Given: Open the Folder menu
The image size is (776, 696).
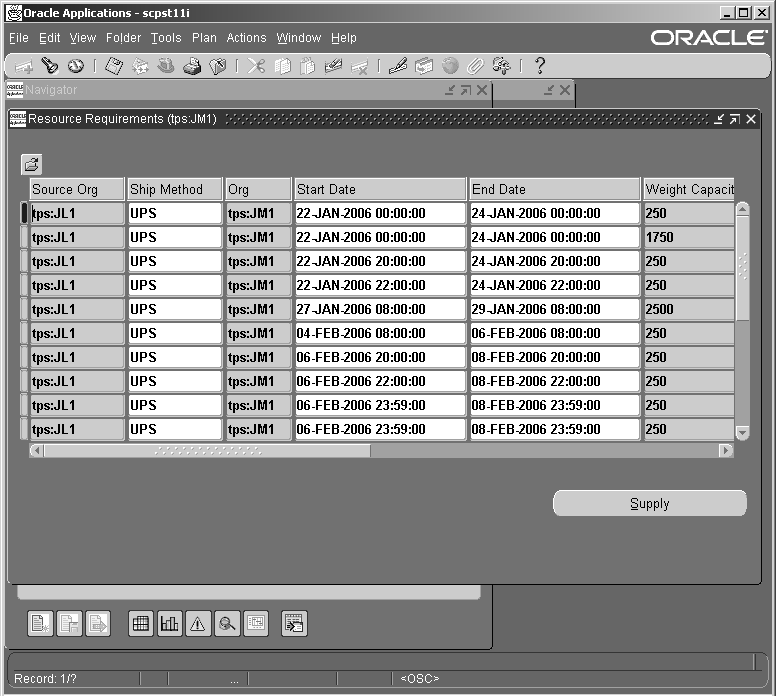Looking at the screenshot, I should click(123, 38).
